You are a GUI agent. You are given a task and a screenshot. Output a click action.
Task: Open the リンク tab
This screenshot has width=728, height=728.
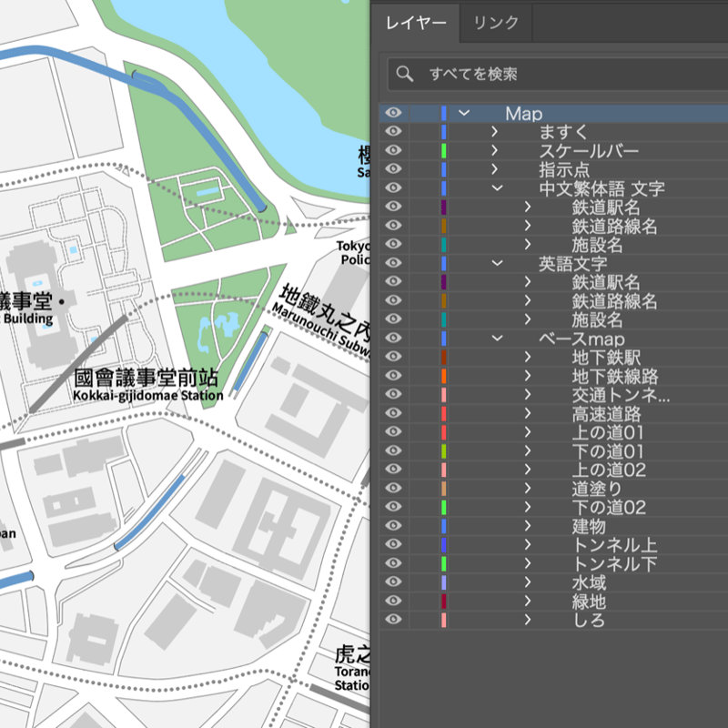(496, 23)
